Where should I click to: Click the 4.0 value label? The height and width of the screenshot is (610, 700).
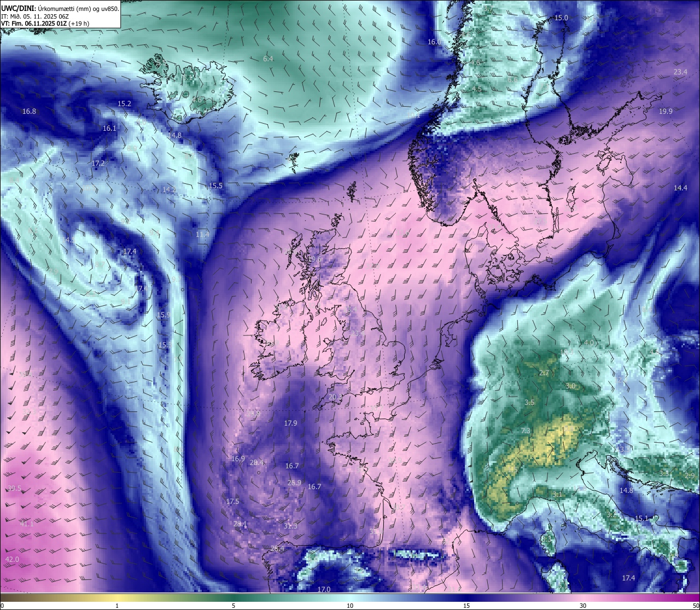589,343
